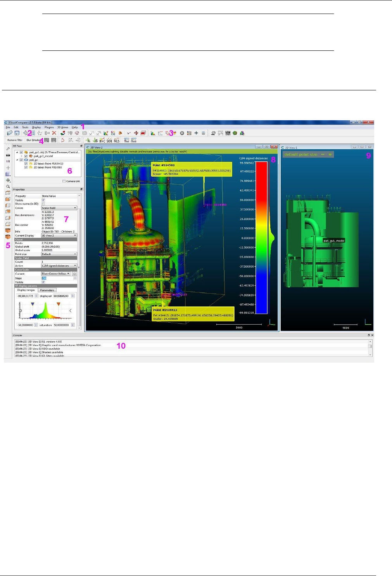392x576 pixels.
Task: Click the yellow 'Point #314593' label box
Action: (192, 170)
